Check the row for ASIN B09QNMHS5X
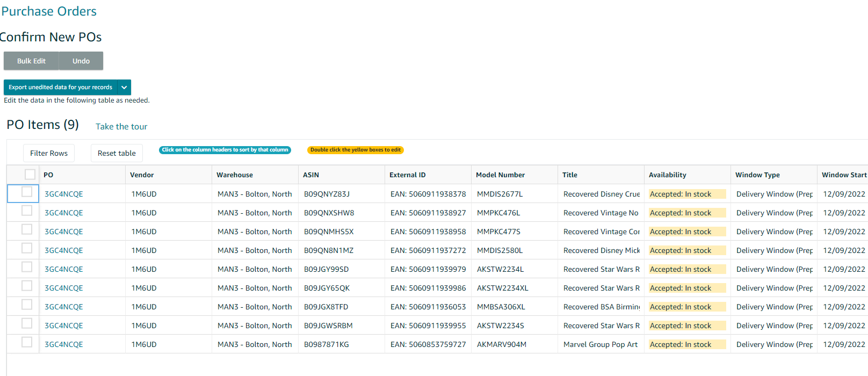 (27, 229)
